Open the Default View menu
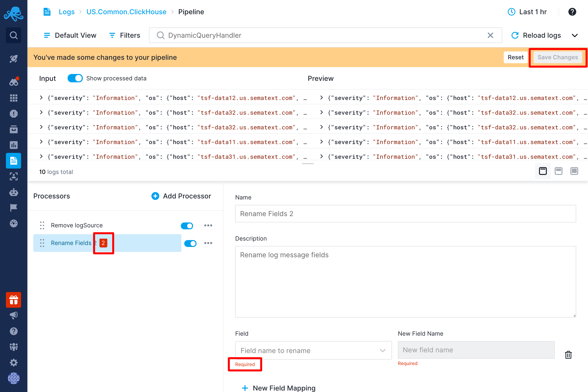The height and width of the screenshot is (392, 588). (70, 35)
